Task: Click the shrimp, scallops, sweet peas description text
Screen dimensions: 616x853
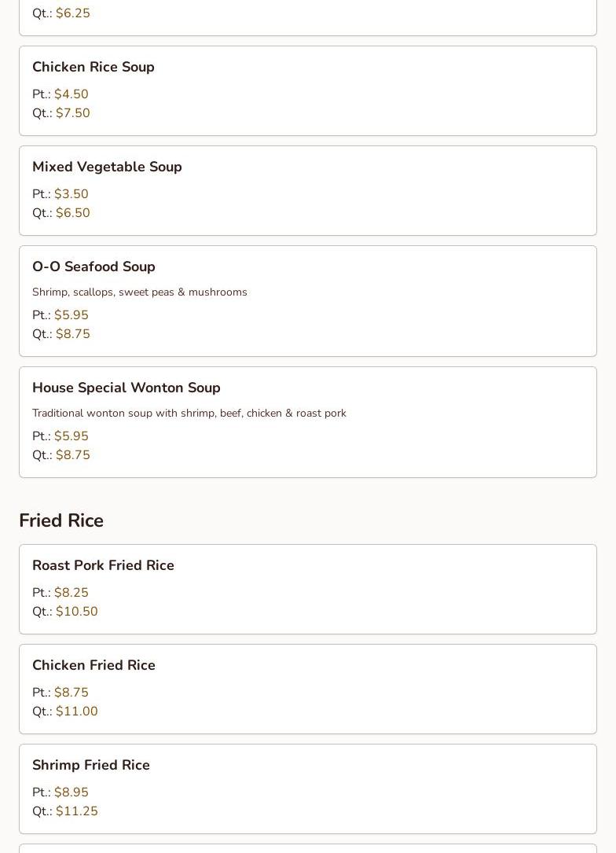Action: pyautogui.click(x=139, y=292)
